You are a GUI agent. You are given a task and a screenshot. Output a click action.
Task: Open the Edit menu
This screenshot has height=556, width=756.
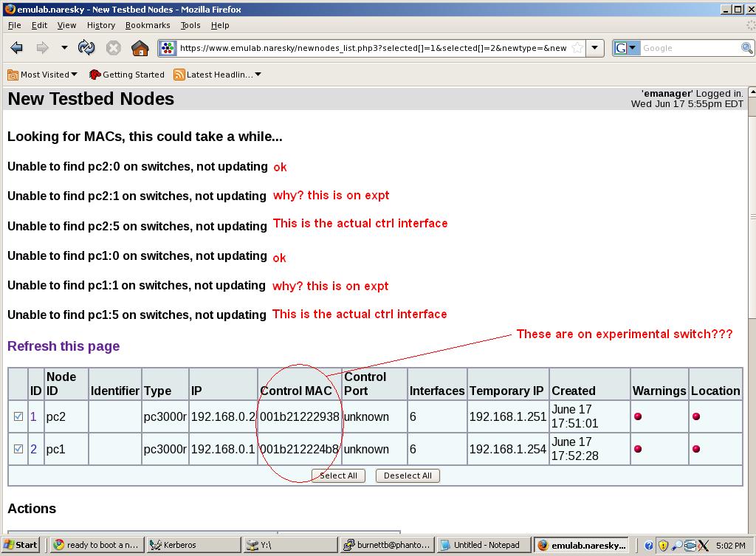(x=39, y=25)
